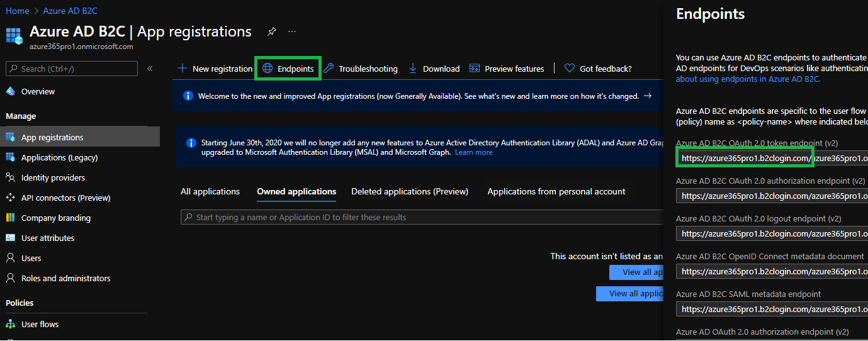The height and width of the screenshot is (341, 868).
Task: Focus the application name or ID filter box
Action: pos(422,217)
